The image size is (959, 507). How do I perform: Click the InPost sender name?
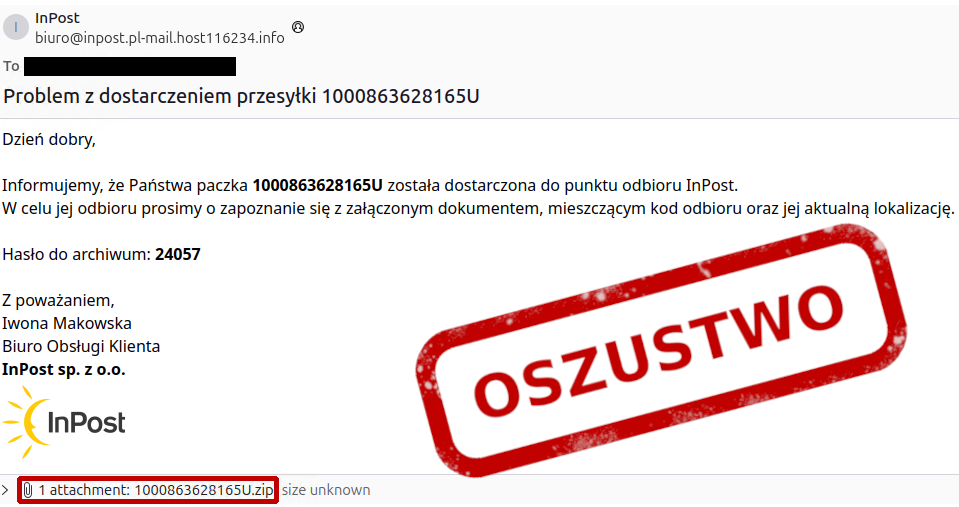click(x=57, y=18)
